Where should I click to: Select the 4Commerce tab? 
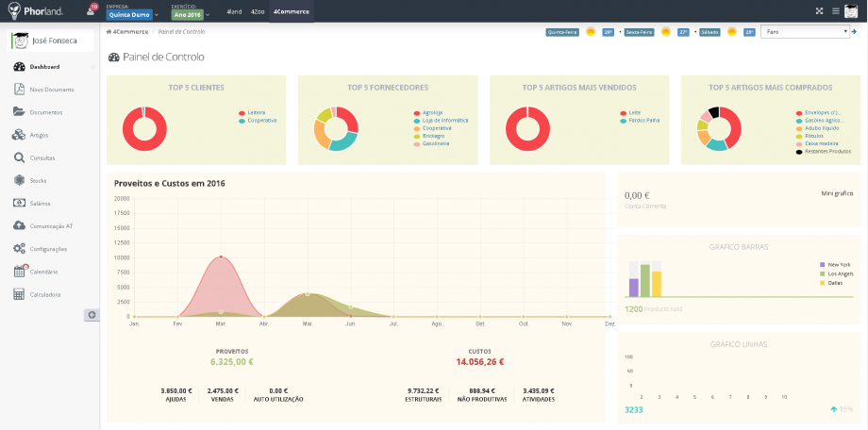pos(292,11)
